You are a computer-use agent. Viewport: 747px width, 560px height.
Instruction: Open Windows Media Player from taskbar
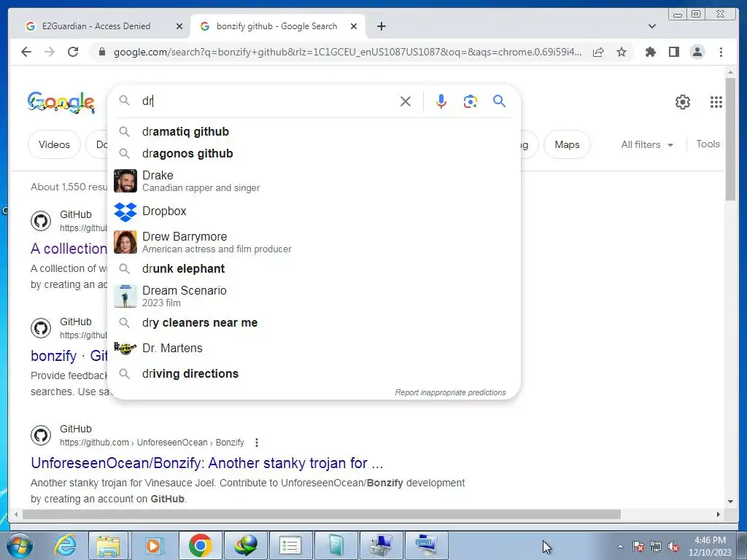153,545
